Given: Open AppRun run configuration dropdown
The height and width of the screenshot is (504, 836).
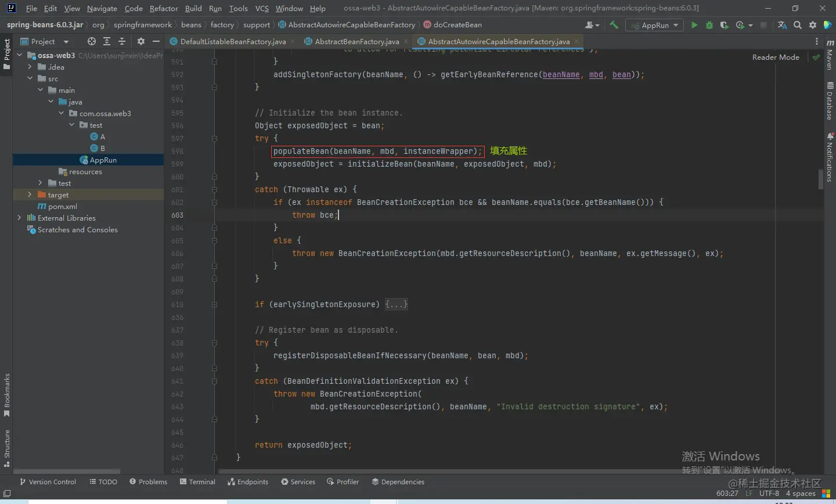Looking at the screenshot, I should tap(654, 25).
